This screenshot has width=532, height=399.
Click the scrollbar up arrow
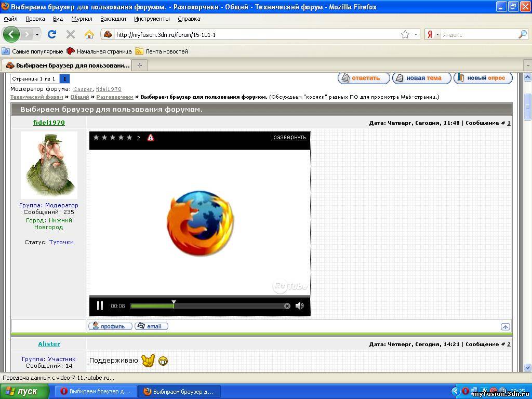pos(528,78)
